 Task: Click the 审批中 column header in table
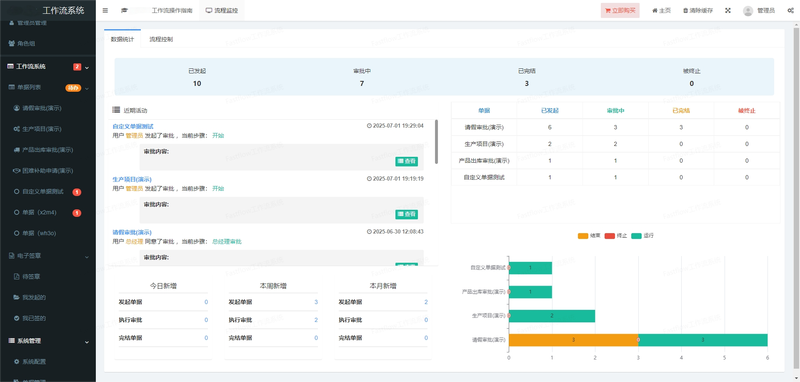tap(615, 110)
